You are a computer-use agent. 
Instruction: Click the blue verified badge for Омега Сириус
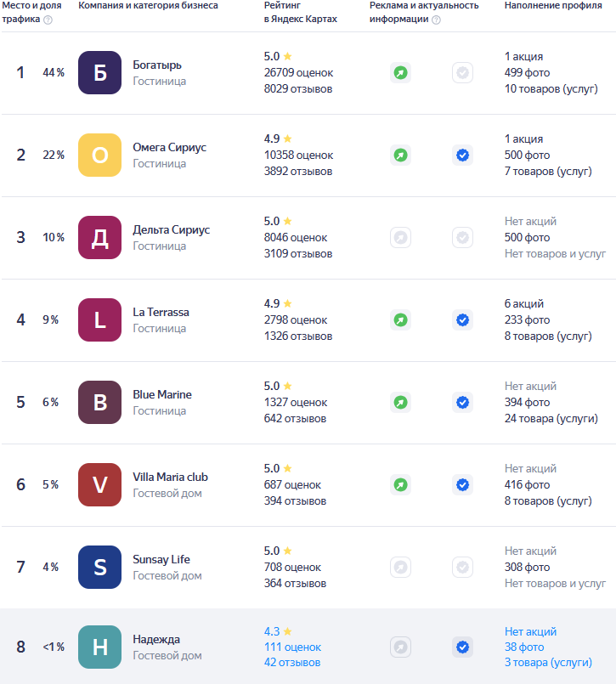click(462, 155)
